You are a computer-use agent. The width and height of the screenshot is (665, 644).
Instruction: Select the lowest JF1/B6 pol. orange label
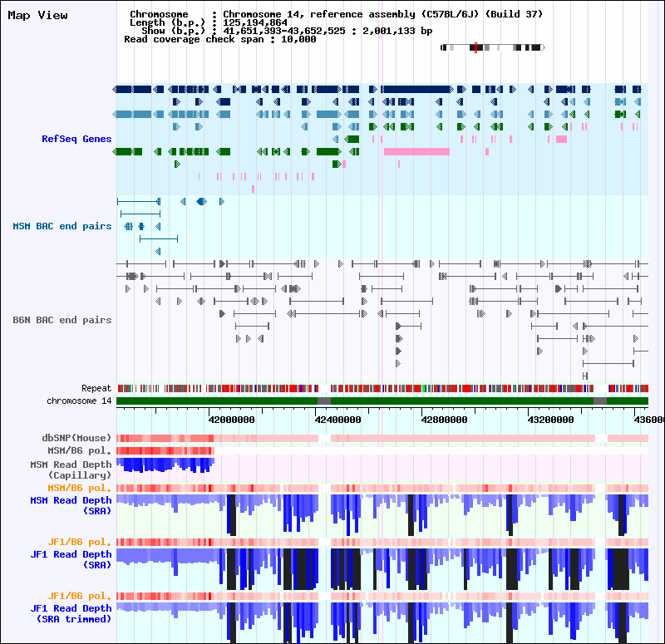click(79, 596)
